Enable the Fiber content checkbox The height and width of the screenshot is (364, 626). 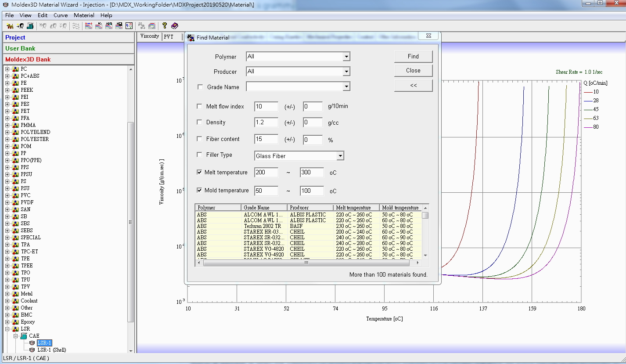200,139
